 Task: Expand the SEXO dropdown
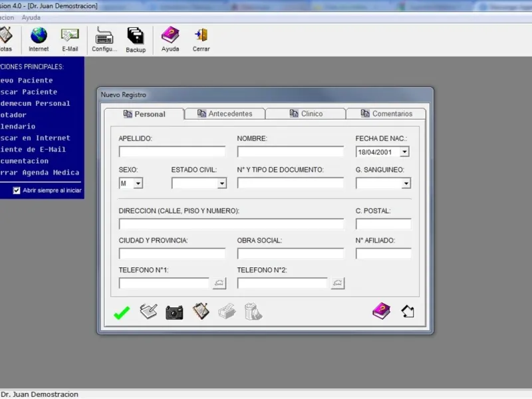(138, 184)
